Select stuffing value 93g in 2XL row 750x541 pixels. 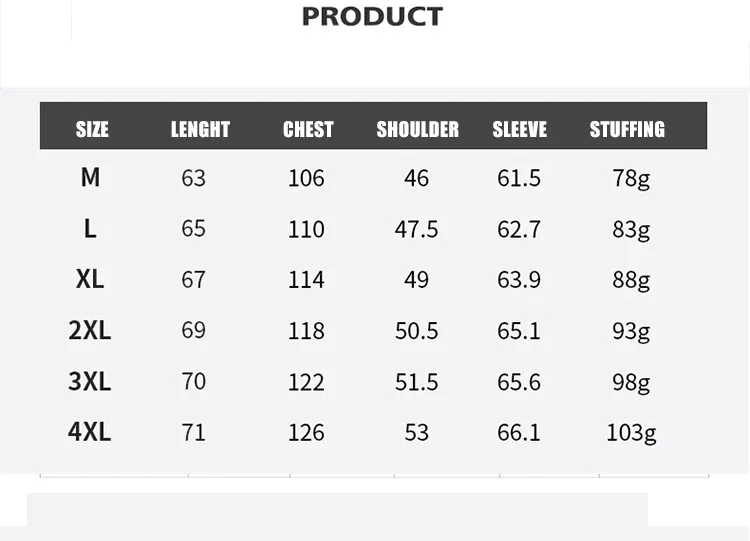tap(631, 331)
